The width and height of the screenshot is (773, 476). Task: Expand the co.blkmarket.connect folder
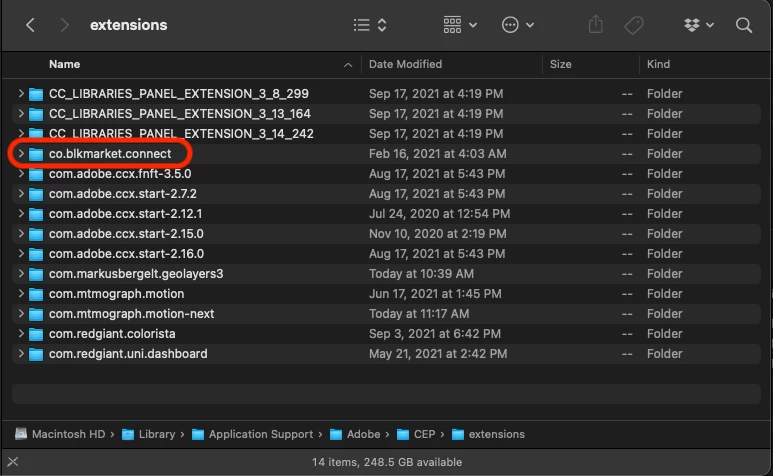[21, 153]
